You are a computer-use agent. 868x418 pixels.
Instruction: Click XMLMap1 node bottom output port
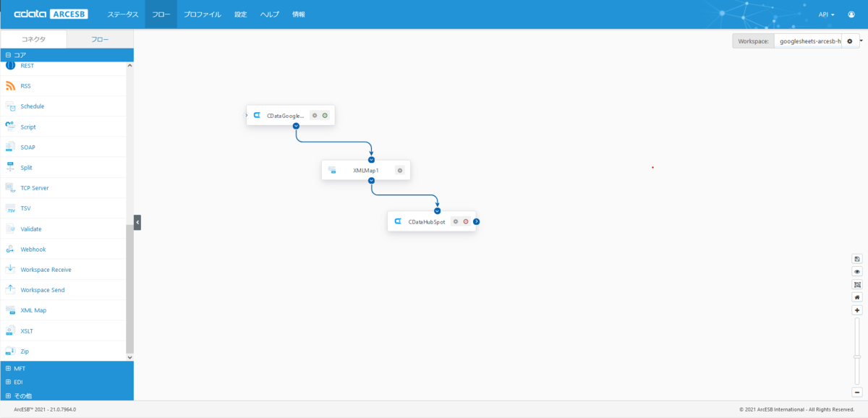[371, 180]
